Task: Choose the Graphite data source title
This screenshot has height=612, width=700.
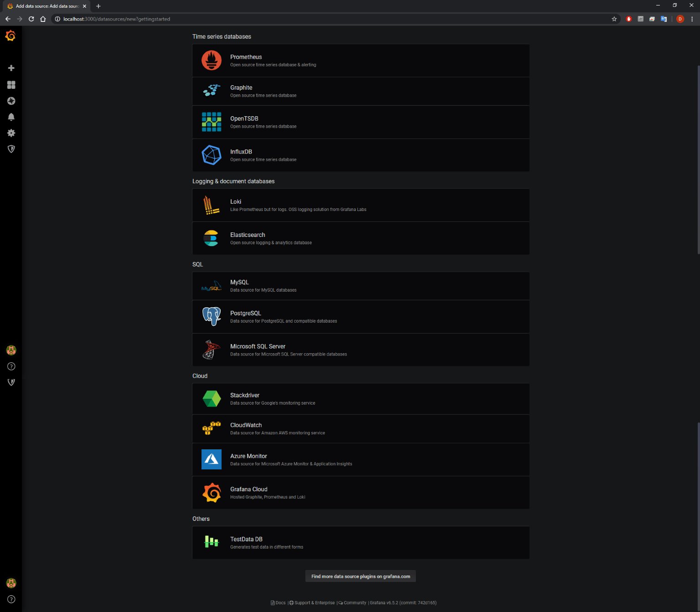Action: click(x=241, y=87)
